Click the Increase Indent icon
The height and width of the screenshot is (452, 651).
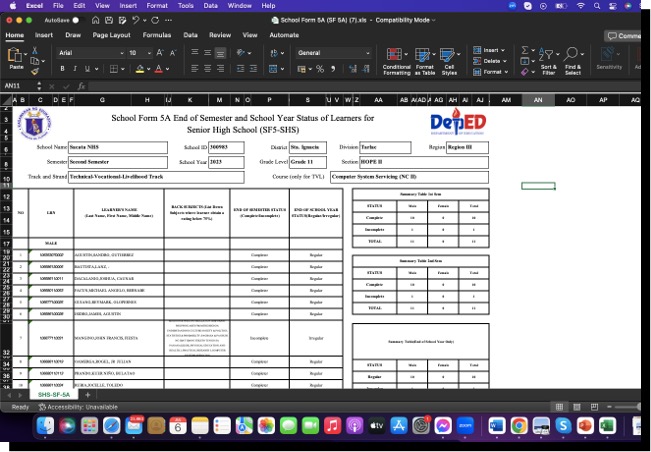(253, 68)
